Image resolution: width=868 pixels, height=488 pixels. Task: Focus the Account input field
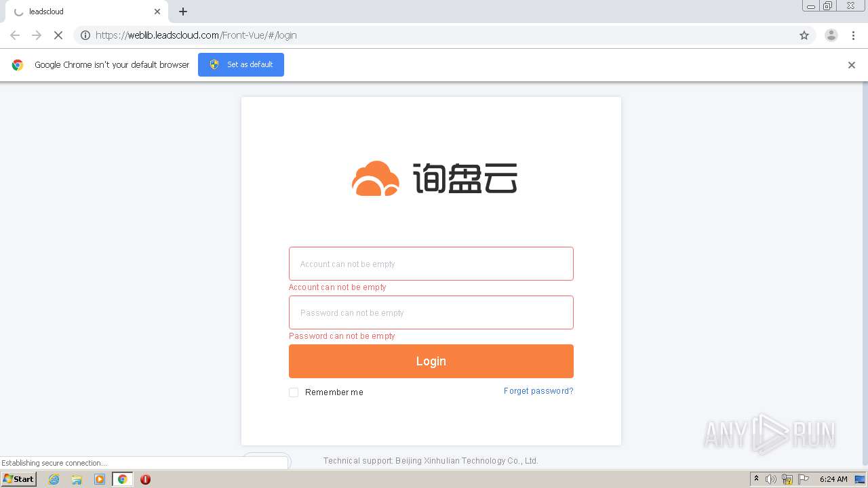pos(431,264)
